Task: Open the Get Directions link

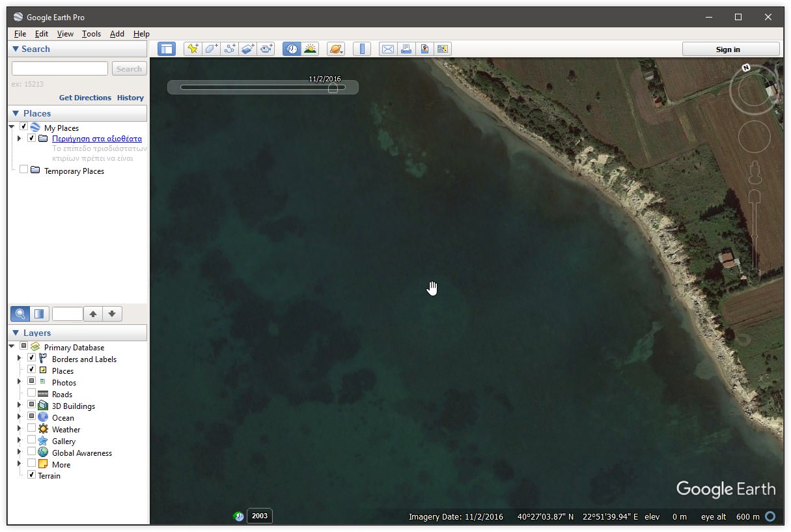Action: coord(85,98)
